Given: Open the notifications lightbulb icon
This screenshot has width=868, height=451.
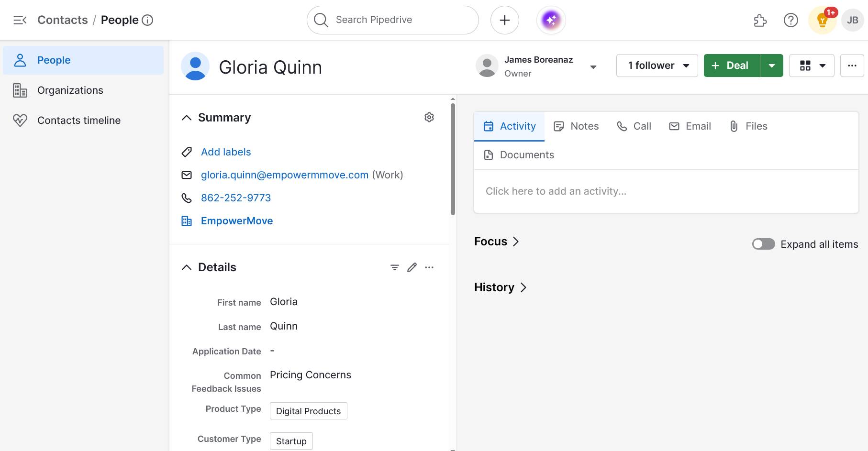Looking at the screenshot, I should click(x=823, y=20).
